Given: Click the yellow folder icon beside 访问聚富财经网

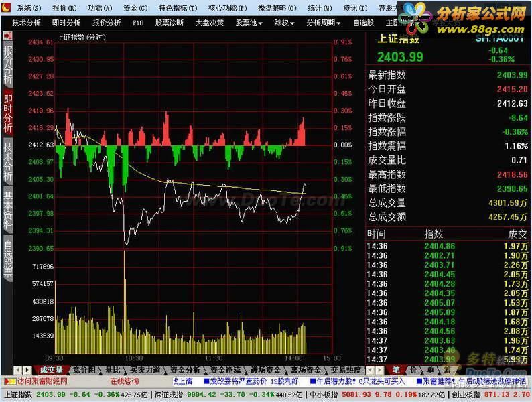Looking at the screenshot, I should pyautogui.click(x=10, y=381).
